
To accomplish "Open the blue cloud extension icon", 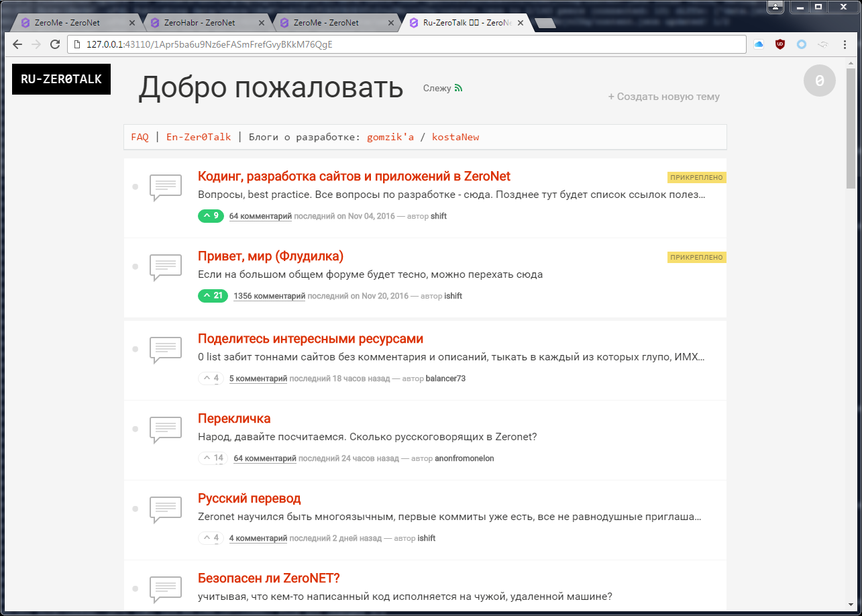I will point(759,44).
